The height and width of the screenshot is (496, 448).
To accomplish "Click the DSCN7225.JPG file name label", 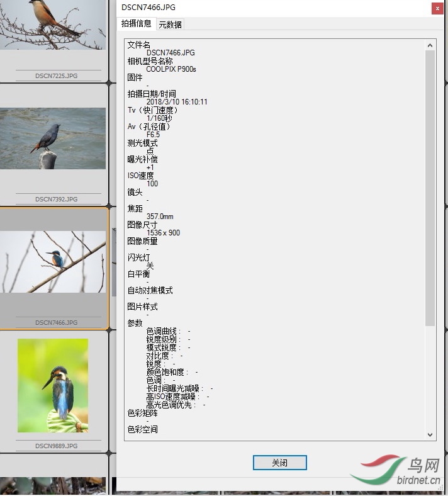I will [x=56, y=76].
